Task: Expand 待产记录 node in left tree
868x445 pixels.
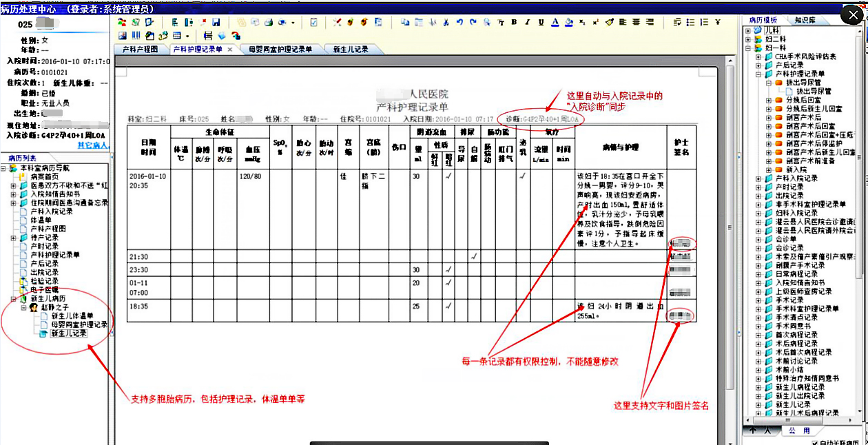Action: click(x=14, y=238)
